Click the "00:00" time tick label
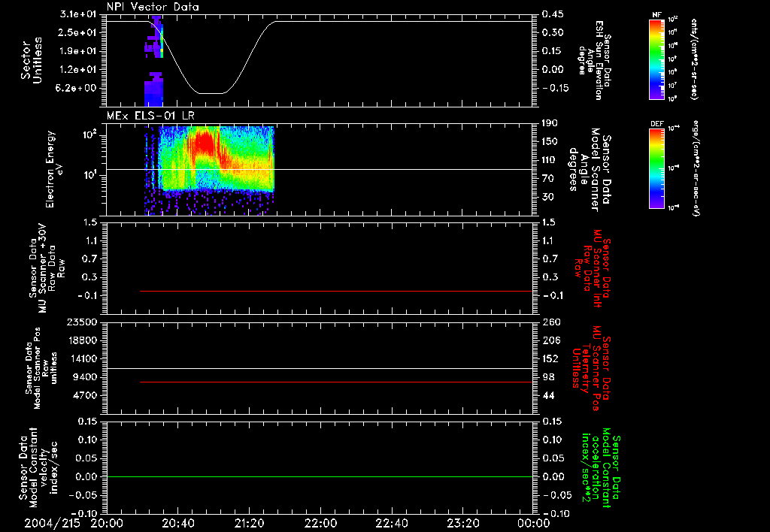Viewport: 770px width, 532px height. [x=533, y=523]
